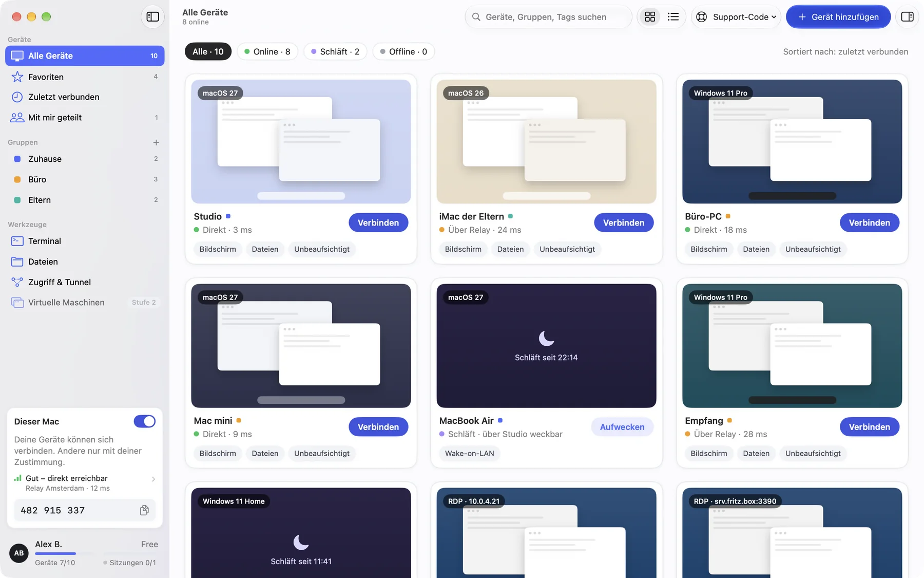Connect to the Studio device
The image size is (924, 578).
pos(378,222)
